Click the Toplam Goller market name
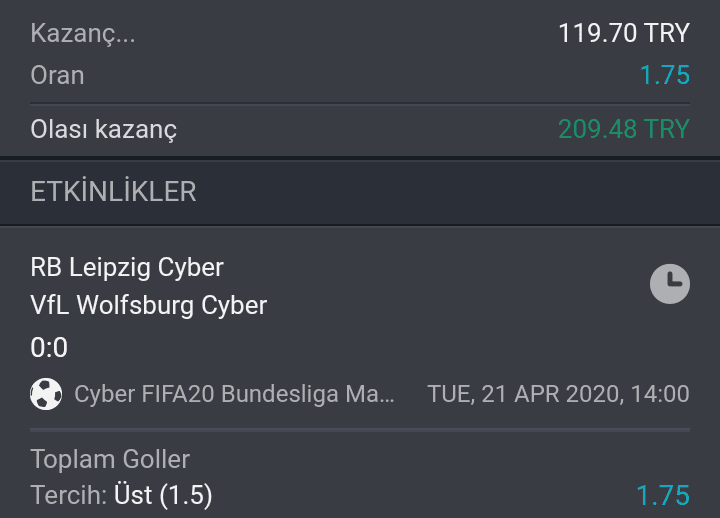 (110, 459)
